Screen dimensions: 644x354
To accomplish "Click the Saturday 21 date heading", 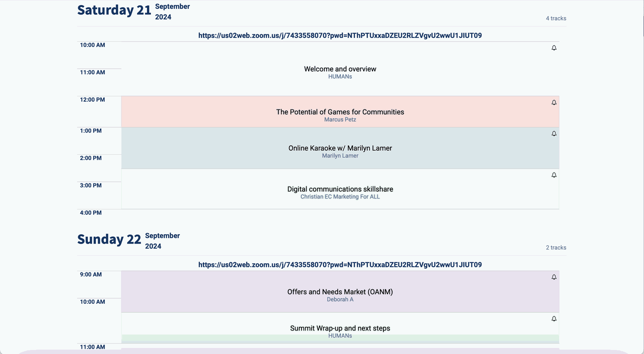I will (114, 10).
